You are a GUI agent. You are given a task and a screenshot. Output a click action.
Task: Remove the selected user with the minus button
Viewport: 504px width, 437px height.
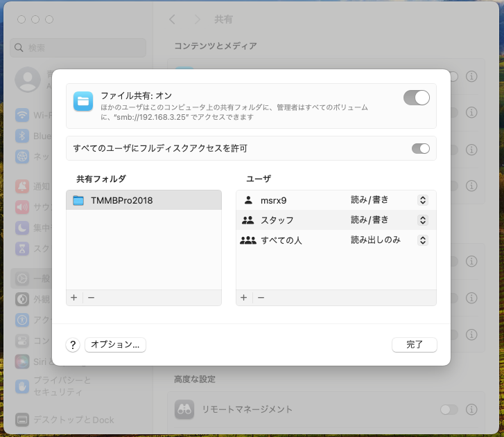261,297
